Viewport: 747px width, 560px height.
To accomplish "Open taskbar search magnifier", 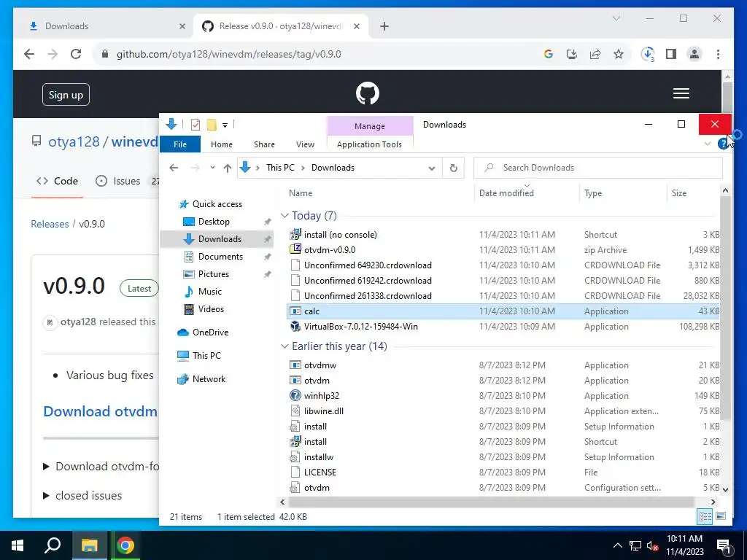I will 53,545.
